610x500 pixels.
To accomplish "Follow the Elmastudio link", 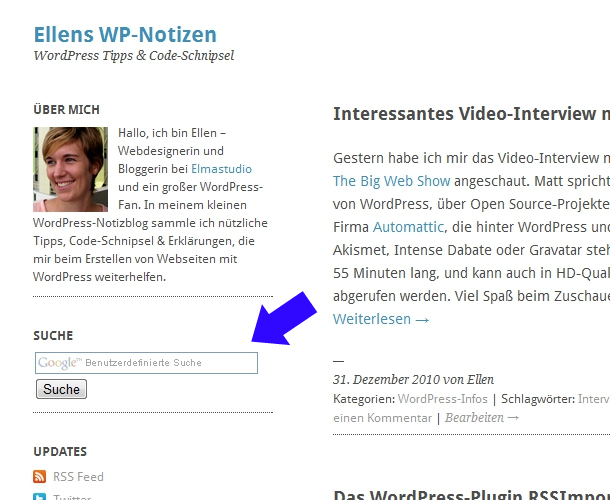I will pos(221,169).
